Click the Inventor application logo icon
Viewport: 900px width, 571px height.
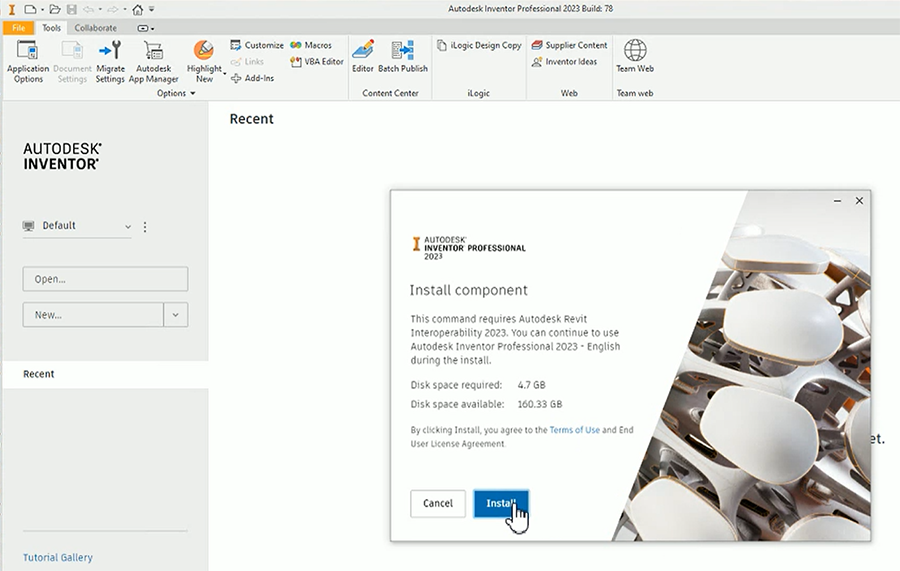[x=11, y=9]
